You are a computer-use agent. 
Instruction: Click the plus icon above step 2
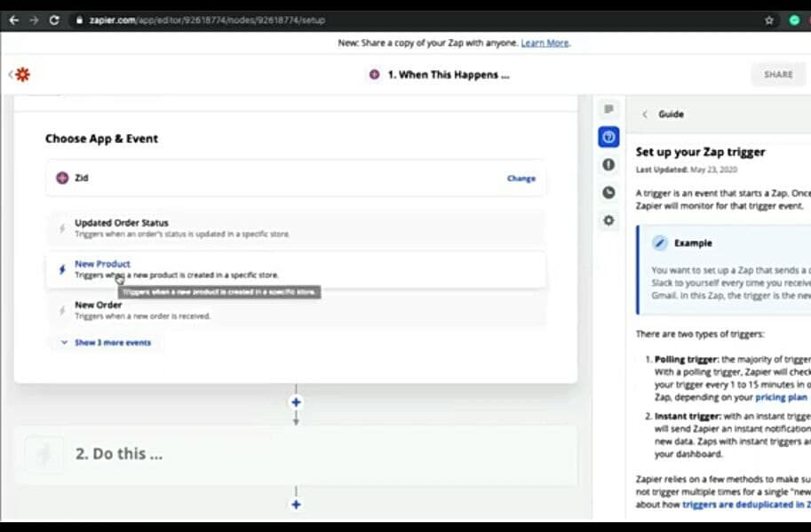pos(296,402)
